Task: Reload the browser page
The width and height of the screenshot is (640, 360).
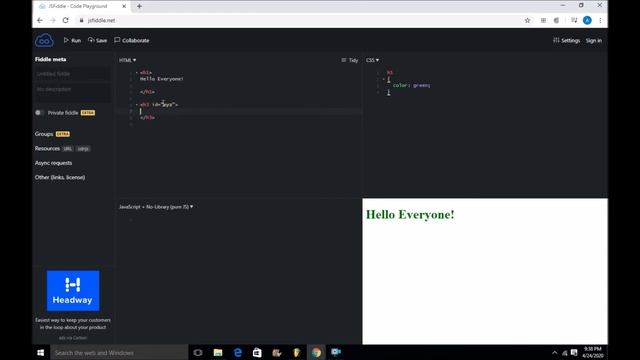Action: click(65, 20)
